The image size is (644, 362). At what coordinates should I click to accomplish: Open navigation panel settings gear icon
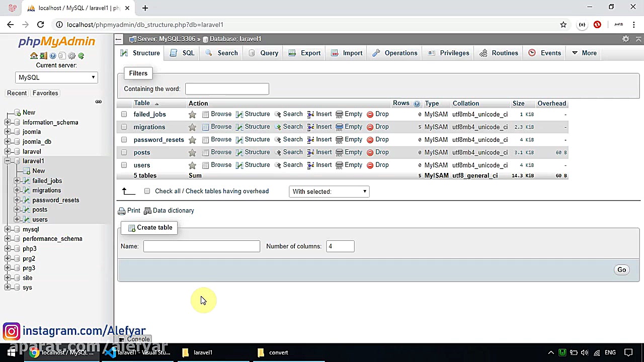[x=71, y=56]
